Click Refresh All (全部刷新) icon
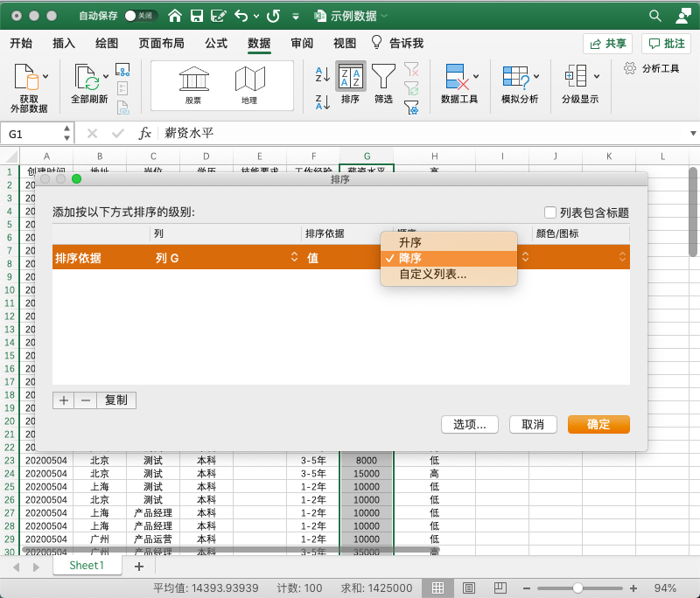The image size is (700, 598). pyautogui.click(x=87, y=79)
